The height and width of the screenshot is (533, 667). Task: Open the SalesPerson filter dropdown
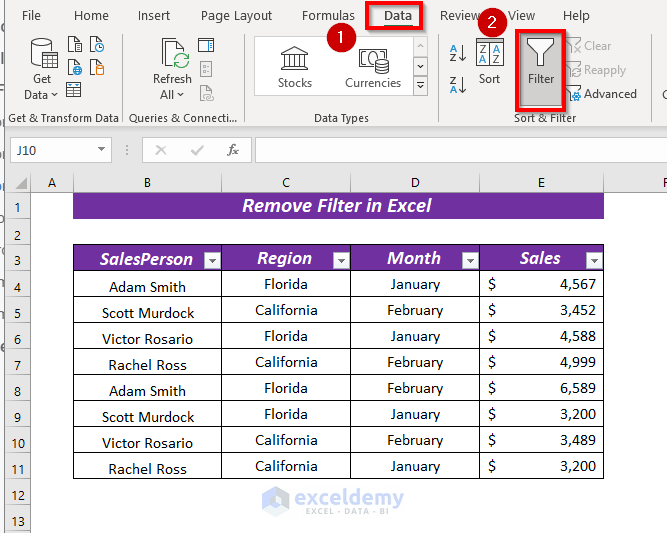click(x=212, y=260)
